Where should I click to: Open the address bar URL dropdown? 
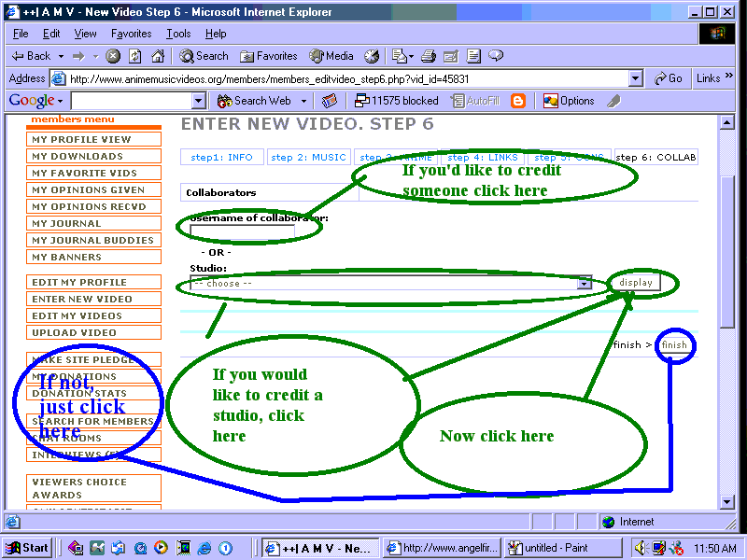pos(636,79)
